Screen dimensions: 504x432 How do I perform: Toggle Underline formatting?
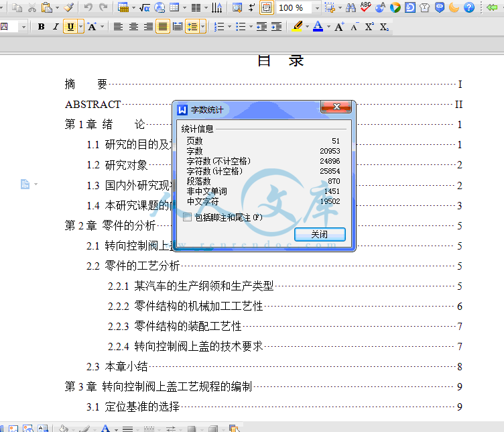tap(70, 27)
